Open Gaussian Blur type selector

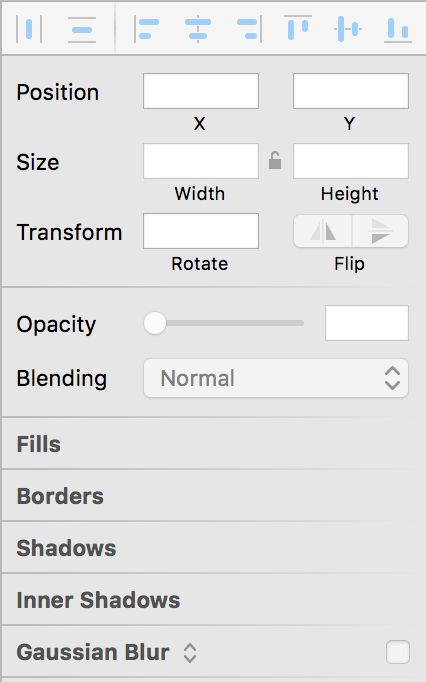pyautogui.click(x=190, y=652)
